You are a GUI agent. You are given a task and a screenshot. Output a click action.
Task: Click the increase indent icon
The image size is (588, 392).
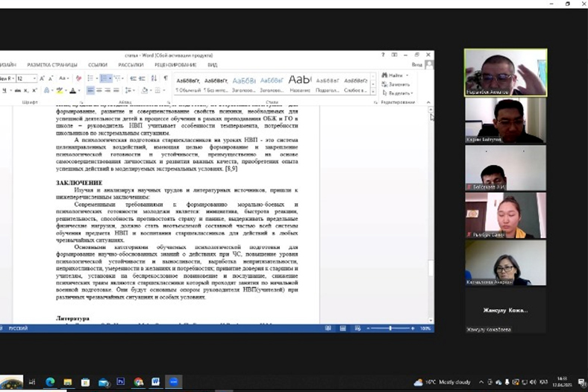(x=143, y=78)
